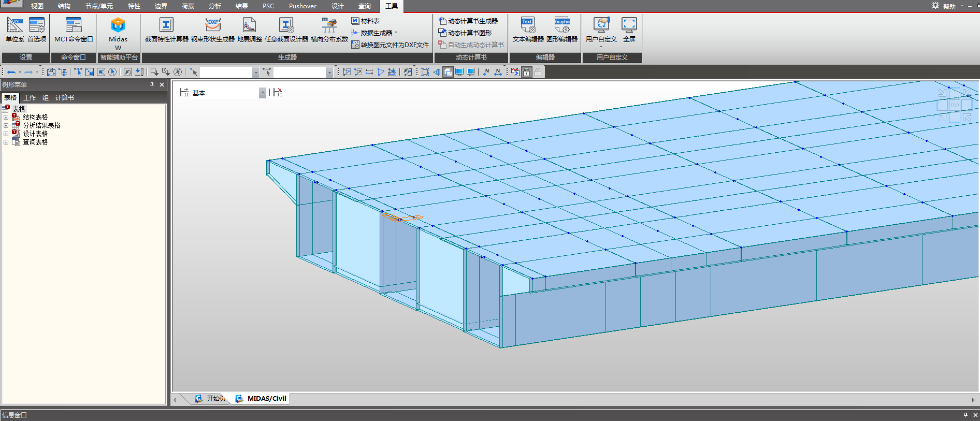
Task: Pin the 树形菜单 tree menu panel
Action: pyautogui.click(x=152, y=84)
